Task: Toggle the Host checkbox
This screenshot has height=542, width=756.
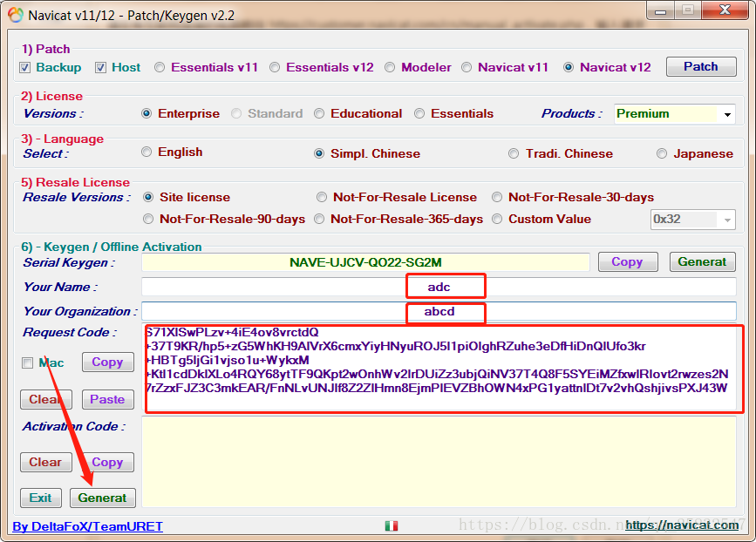Action: (100, 67)
